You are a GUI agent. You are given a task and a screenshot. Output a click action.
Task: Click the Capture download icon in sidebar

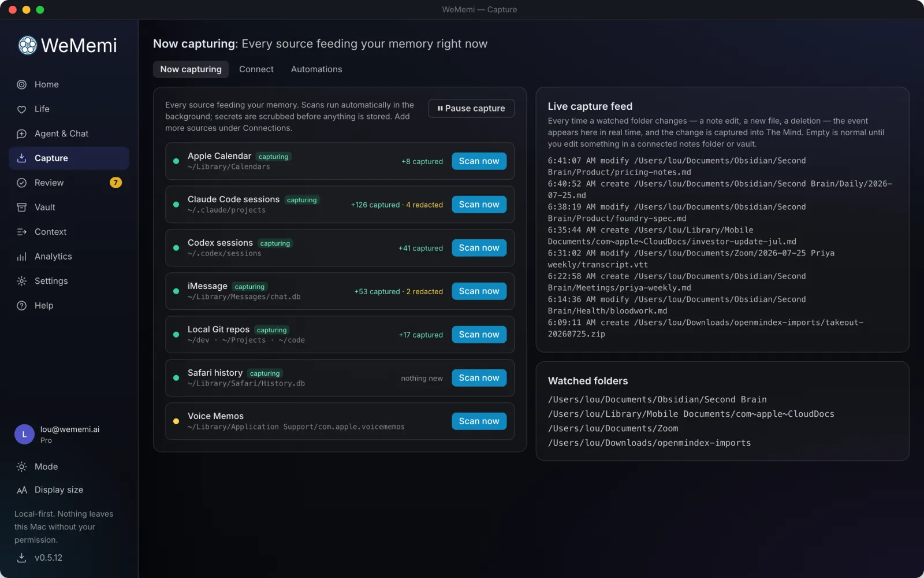coord(21,158)
